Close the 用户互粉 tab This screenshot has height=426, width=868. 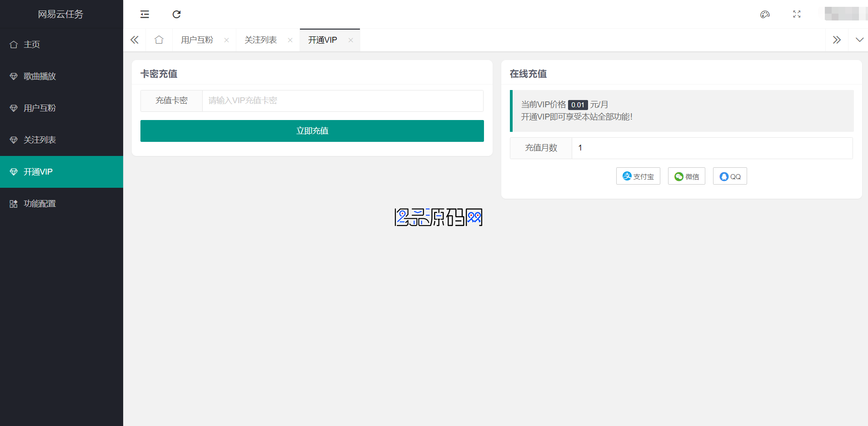[226, 40]
